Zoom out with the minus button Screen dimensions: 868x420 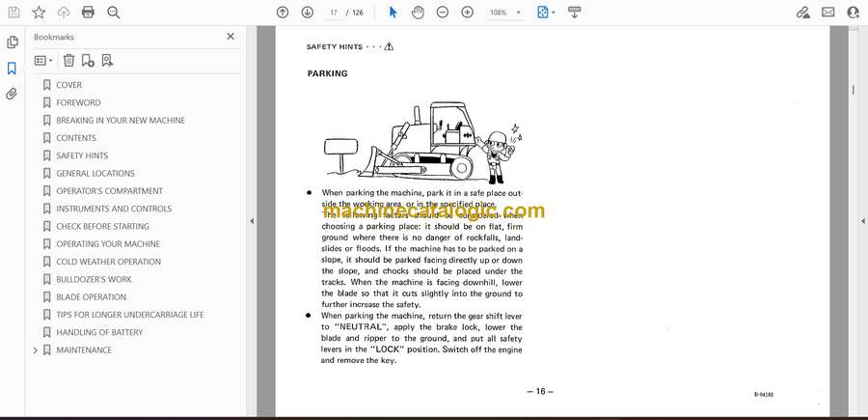click(443, 13)
